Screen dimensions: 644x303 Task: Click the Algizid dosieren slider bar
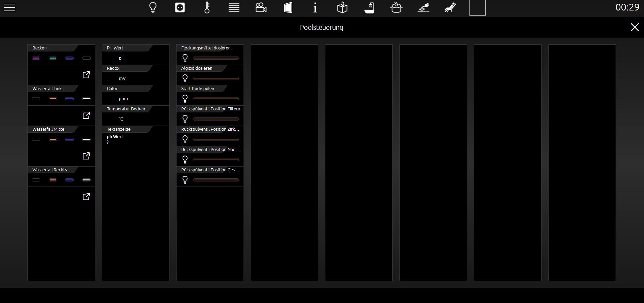pyautogui.click(x=216, y=79)
